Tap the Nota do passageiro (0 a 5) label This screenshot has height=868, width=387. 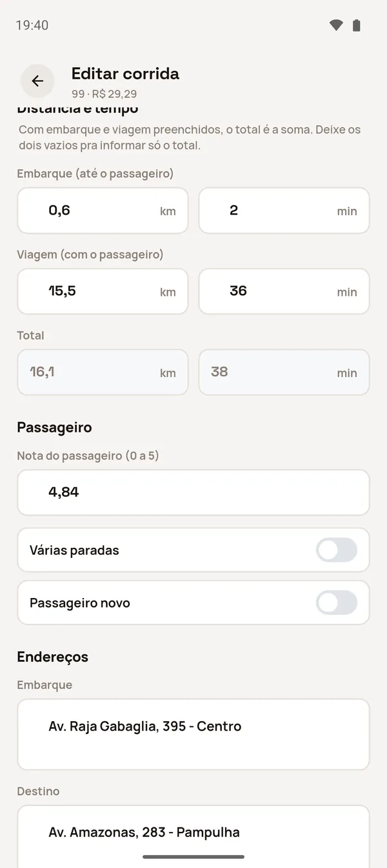click(88, 456)
